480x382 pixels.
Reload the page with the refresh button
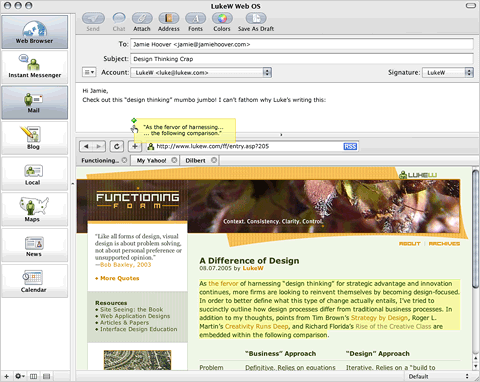point(117,146)
